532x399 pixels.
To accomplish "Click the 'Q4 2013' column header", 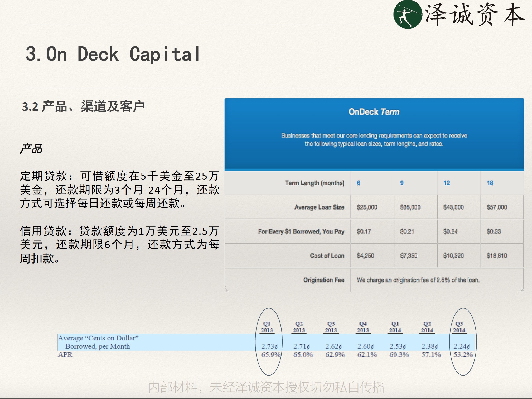I will coord(363,327).
